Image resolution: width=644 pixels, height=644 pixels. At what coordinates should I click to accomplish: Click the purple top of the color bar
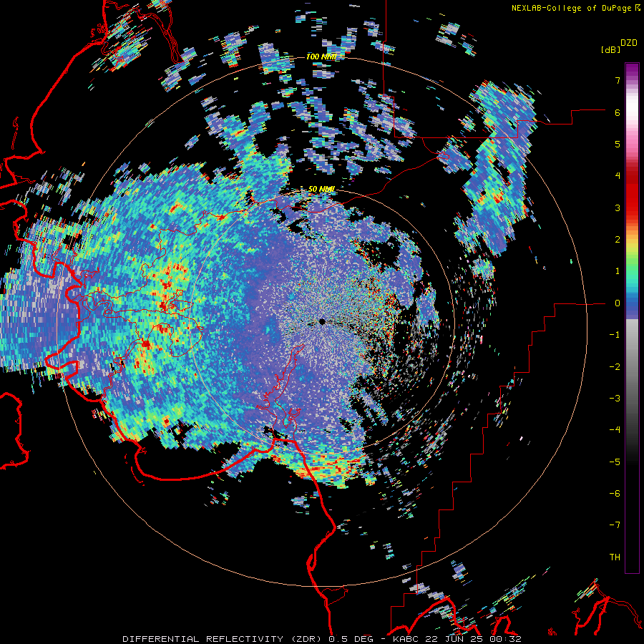tap(632, 70)
